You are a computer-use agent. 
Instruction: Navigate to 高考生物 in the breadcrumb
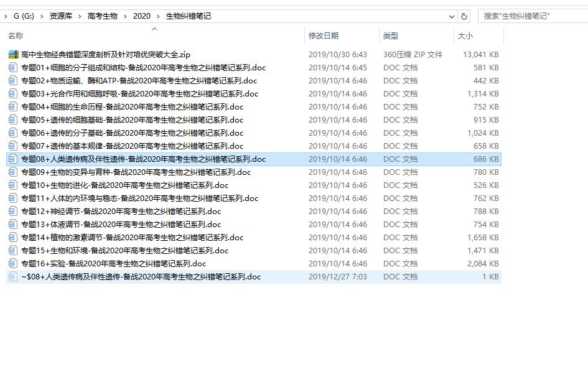[103, 16]
